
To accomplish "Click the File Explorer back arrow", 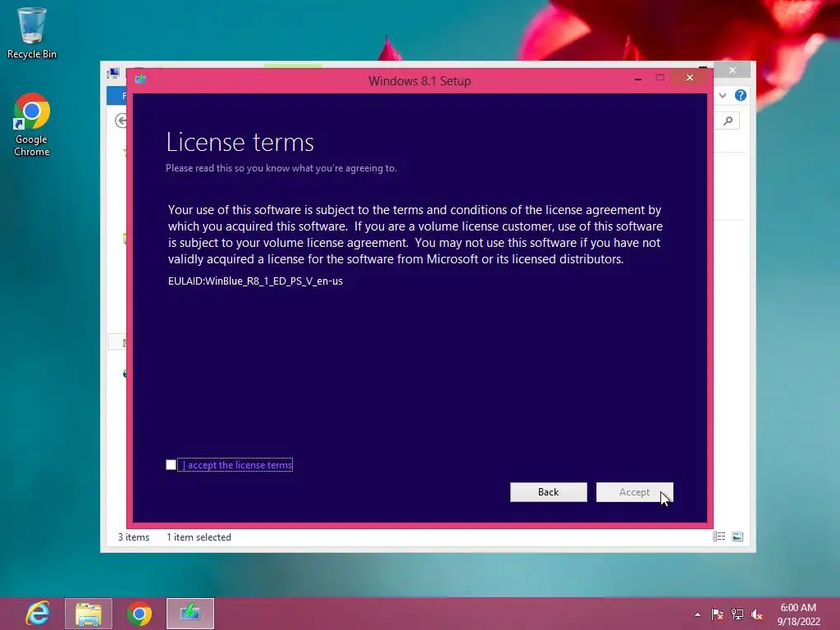I will [121, 121].
